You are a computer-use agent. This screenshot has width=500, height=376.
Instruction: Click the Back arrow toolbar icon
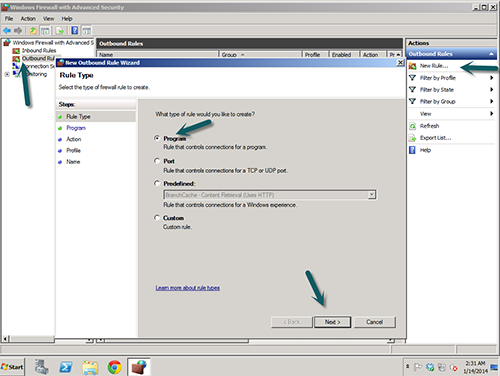point(7,31)
